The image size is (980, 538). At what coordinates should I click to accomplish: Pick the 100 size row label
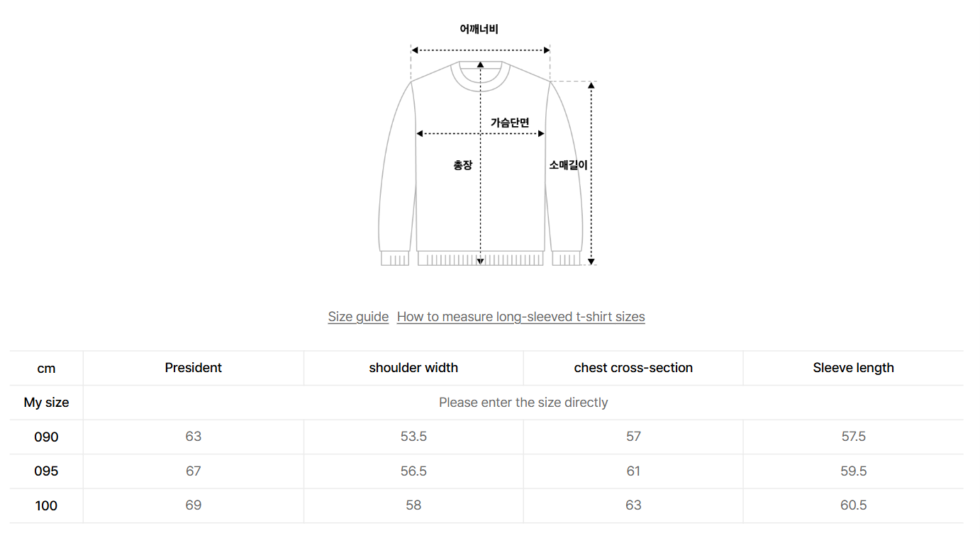point(46,506)
